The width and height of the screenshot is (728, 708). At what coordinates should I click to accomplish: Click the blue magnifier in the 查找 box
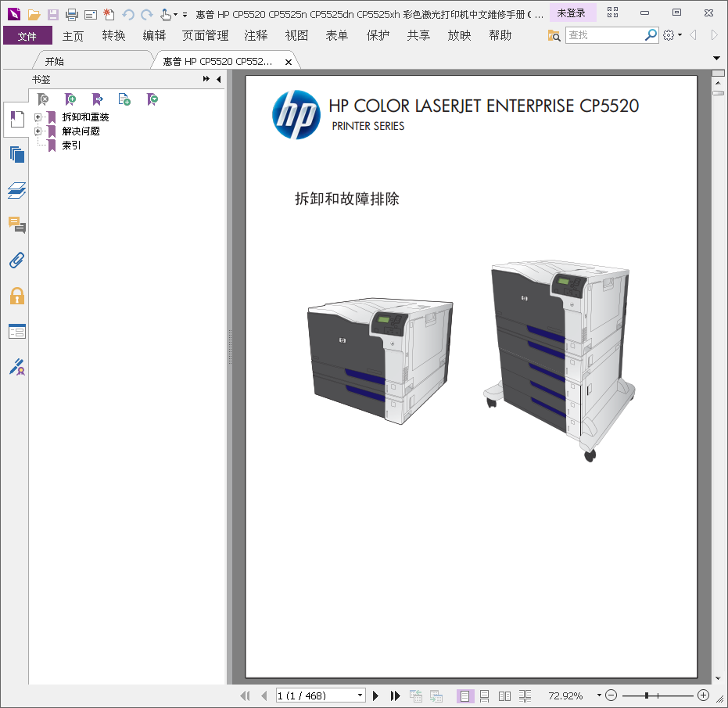pos(651,35)
